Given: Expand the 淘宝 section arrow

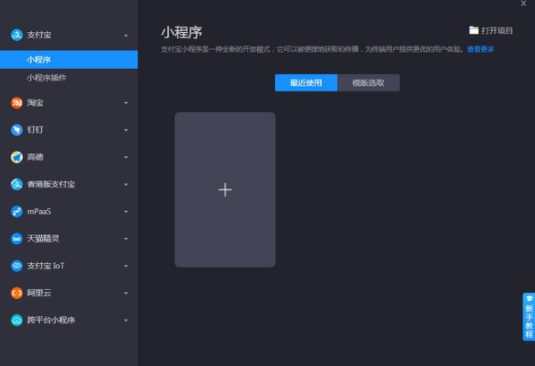Looking at the screenshot, I should pyautogui.click(x=126, y=103).
